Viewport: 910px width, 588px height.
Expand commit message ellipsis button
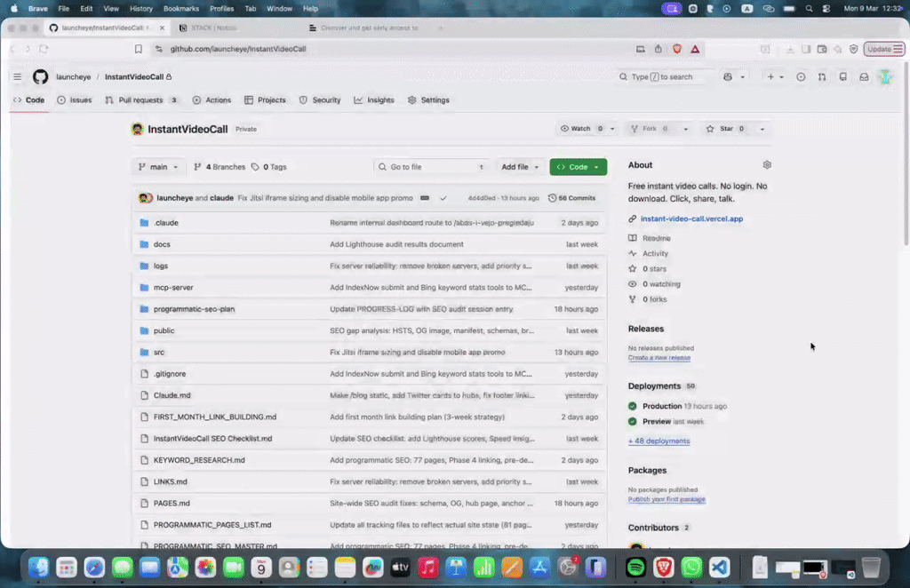click(x=425, y=198)
